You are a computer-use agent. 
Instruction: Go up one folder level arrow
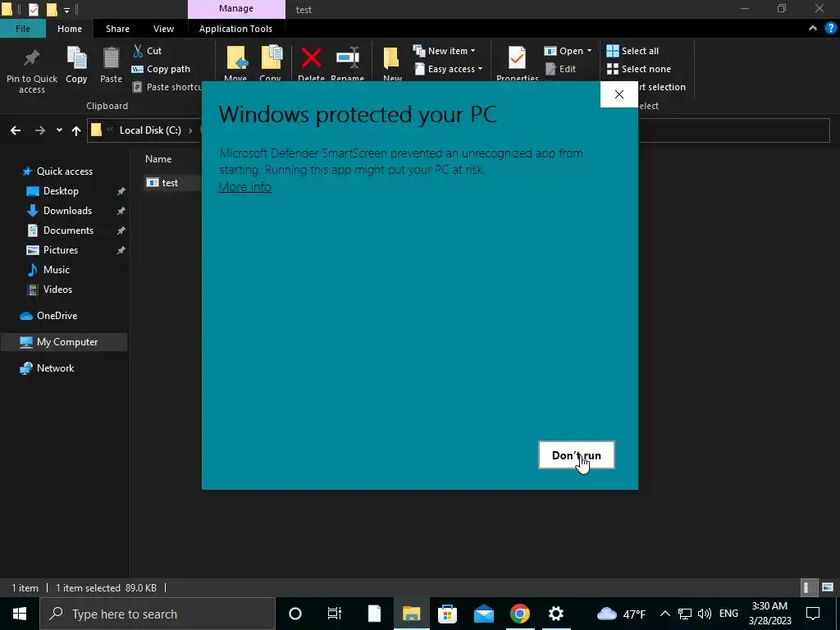76,130
